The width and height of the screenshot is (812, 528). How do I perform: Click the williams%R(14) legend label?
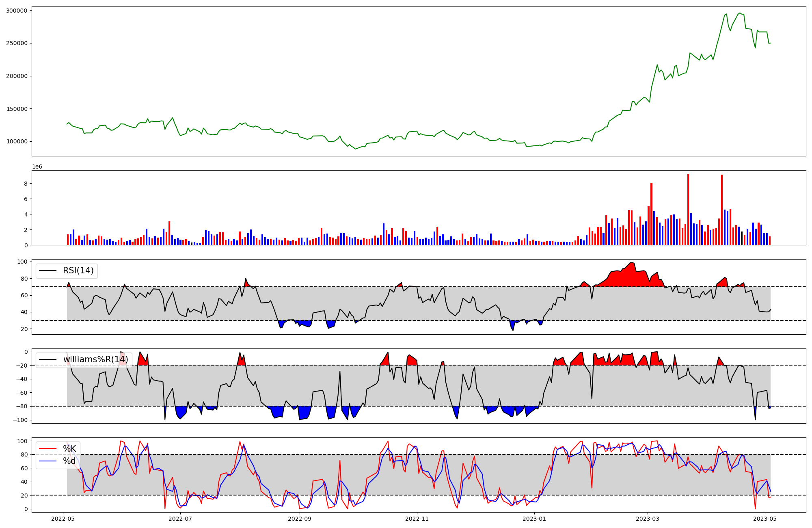click(95, 359)
